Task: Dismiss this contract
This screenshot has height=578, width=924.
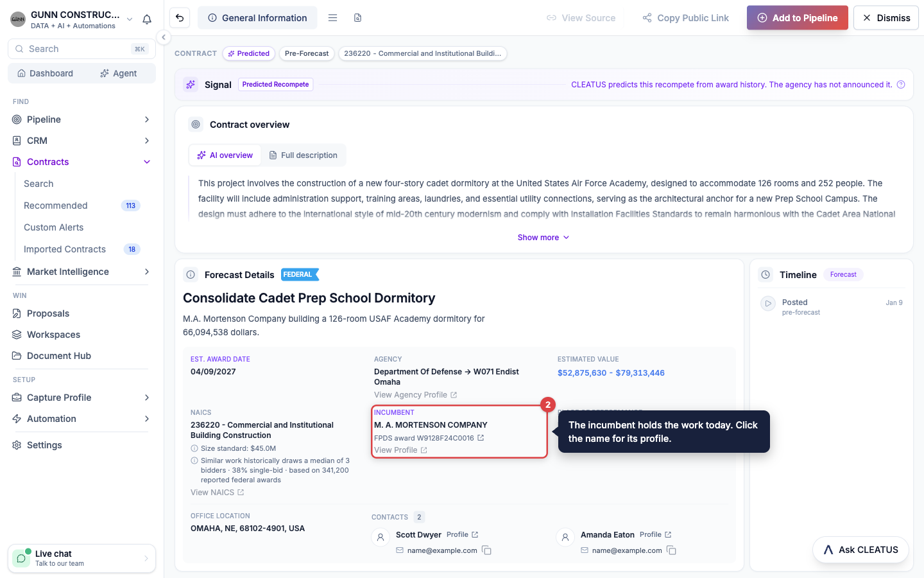Action: tap(886, 18)
